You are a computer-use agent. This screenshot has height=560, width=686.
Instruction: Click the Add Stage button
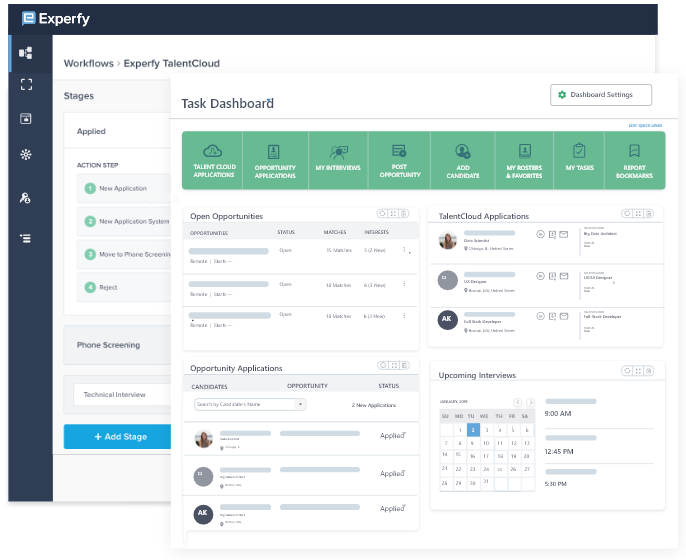coord(117,436)
